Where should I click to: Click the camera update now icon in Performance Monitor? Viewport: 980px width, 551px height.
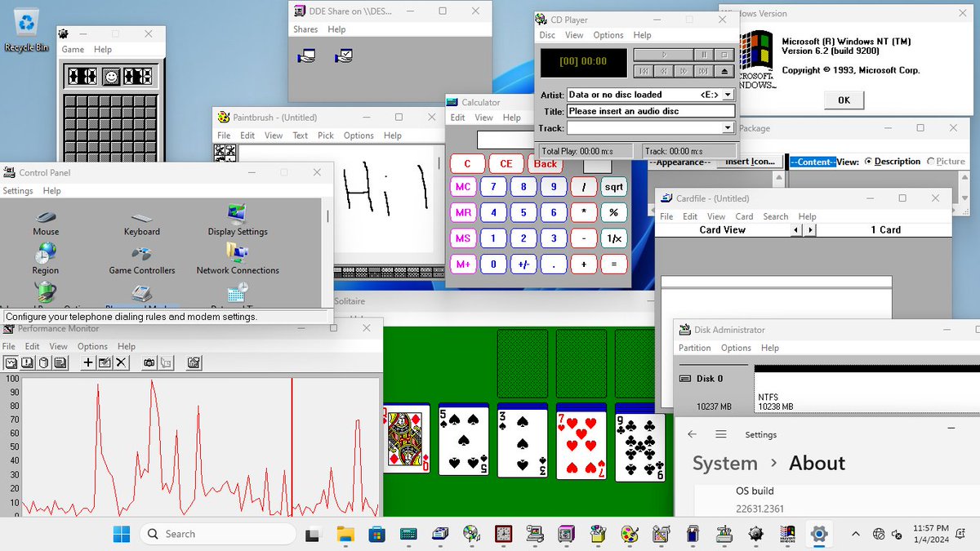pyautogui.click(x=149, y=362)
